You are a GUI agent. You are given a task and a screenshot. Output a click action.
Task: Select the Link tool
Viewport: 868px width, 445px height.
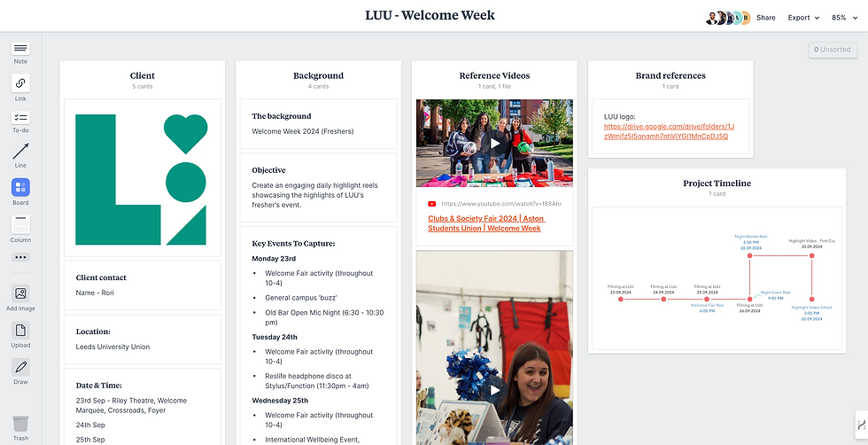click(x=20, y=88)
